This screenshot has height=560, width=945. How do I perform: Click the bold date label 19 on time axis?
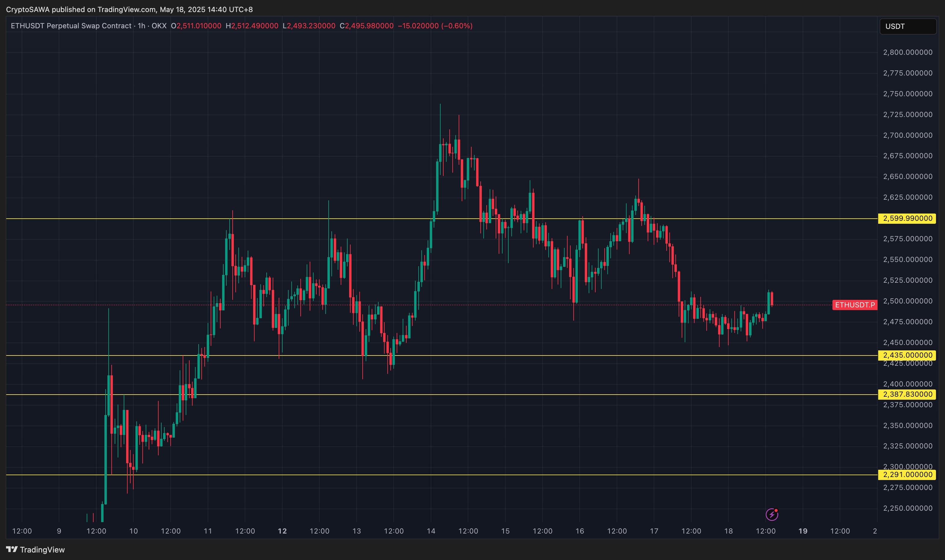click(x=803, y=531)
